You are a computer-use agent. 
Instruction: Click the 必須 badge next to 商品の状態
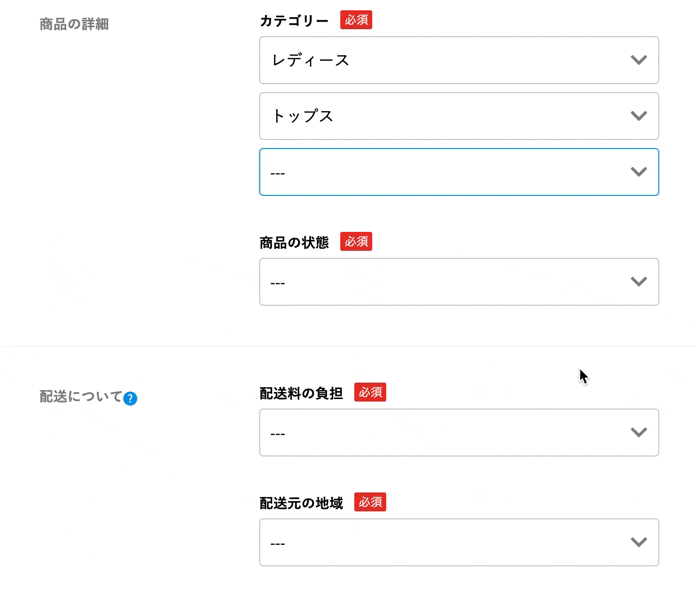[x=356, y=241]
